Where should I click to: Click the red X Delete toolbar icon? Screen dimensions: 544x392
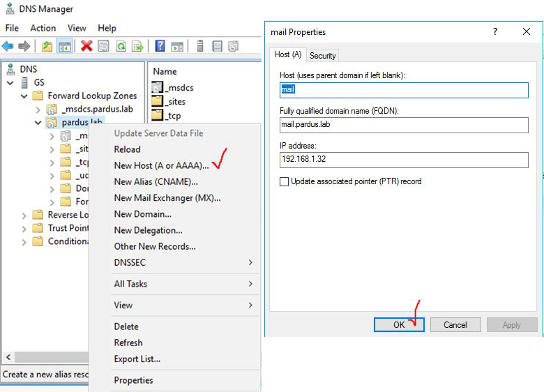86,46
